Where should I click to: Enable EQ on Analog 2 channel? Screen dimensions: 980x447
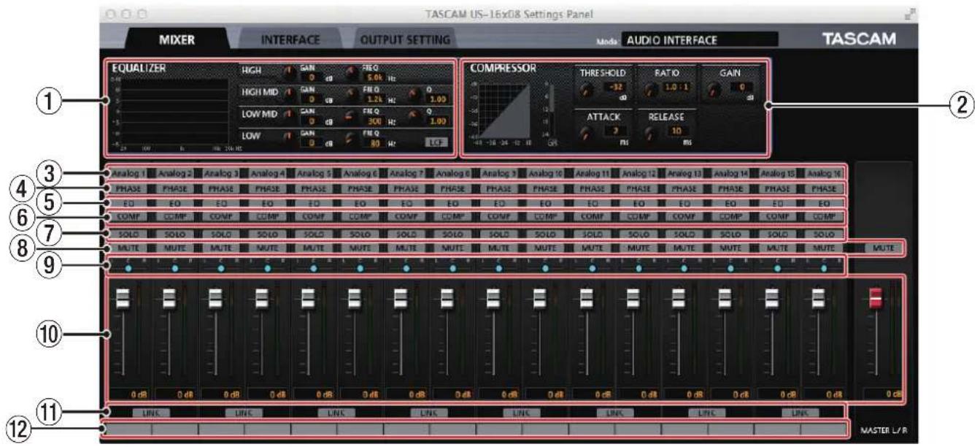(x=174, y=203)
